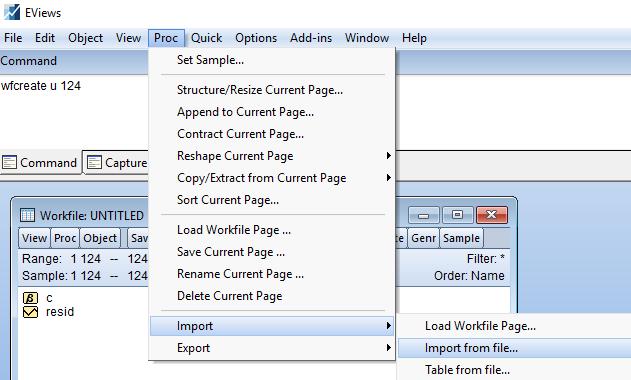Click the 'Sample: 1 124' text in workfile
Image resolution: width=631 pixels, height=380 pixels.
pyautogui.click(x=61, y=276)
